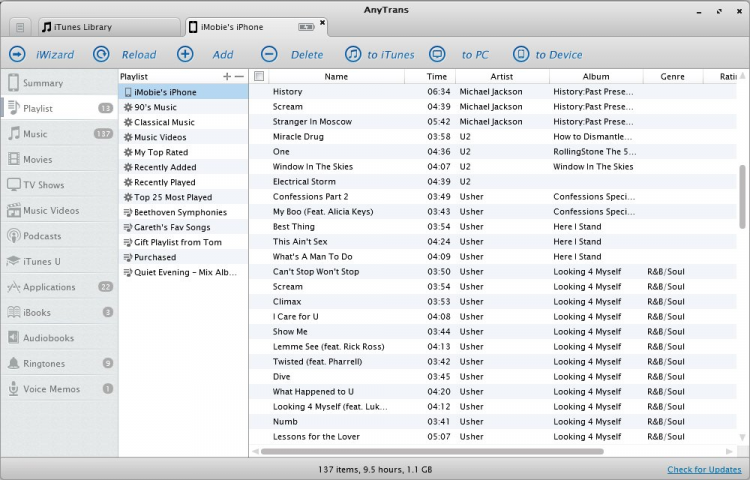Toggle the select-all checkbox in header
Screen dimensions: 750x480
pyautogui.click(x=259, y=76)
